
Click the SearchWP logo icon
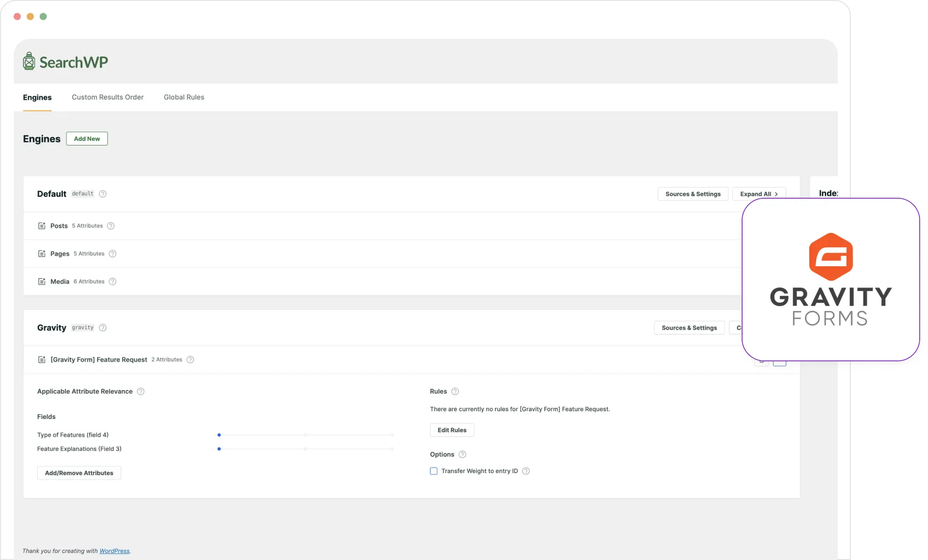(x=29, y=61)
